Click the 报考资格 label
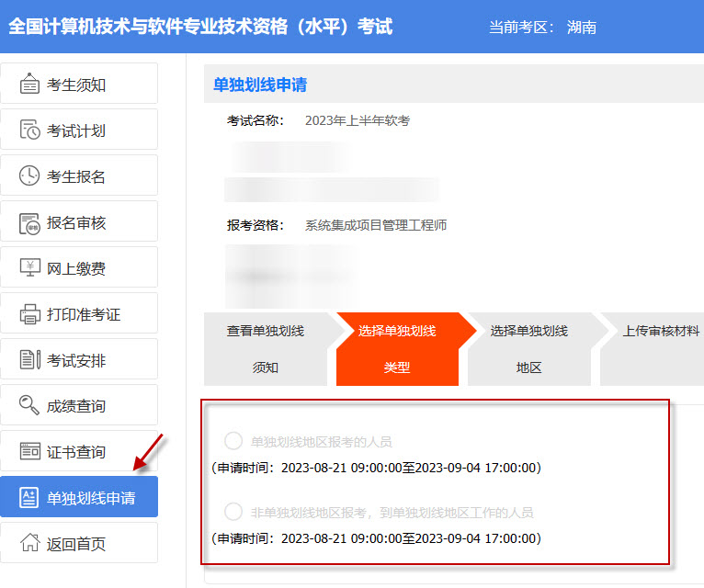 click(255, 225)
